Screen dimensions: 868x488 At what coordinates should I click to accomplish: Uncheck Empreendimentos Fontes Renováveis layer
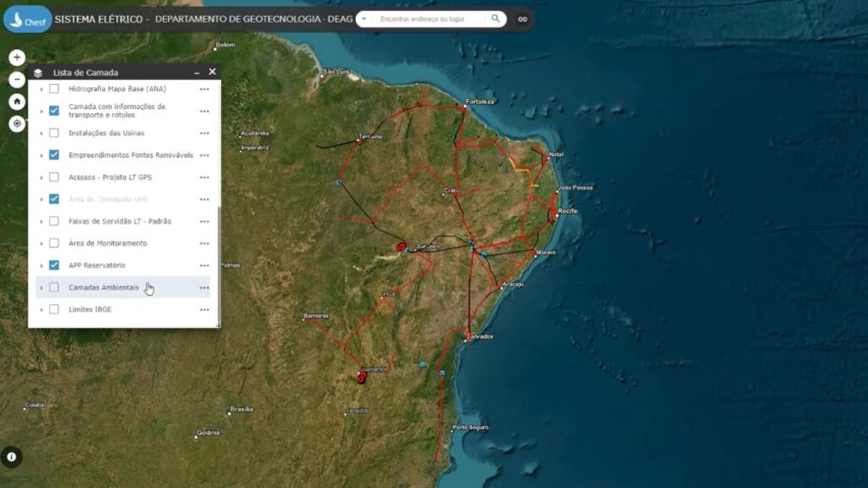tap(53, 155)
